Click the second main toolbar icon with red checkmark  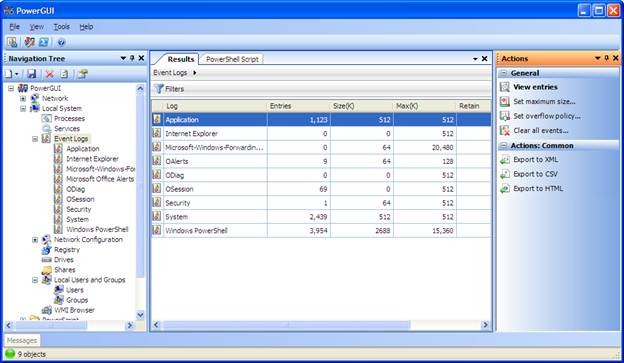[29, 42]
